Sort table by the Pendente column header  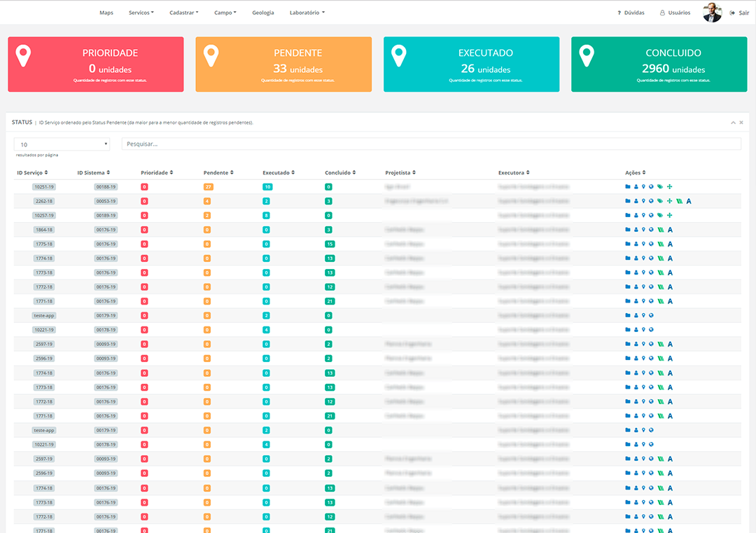click(218, 172)
